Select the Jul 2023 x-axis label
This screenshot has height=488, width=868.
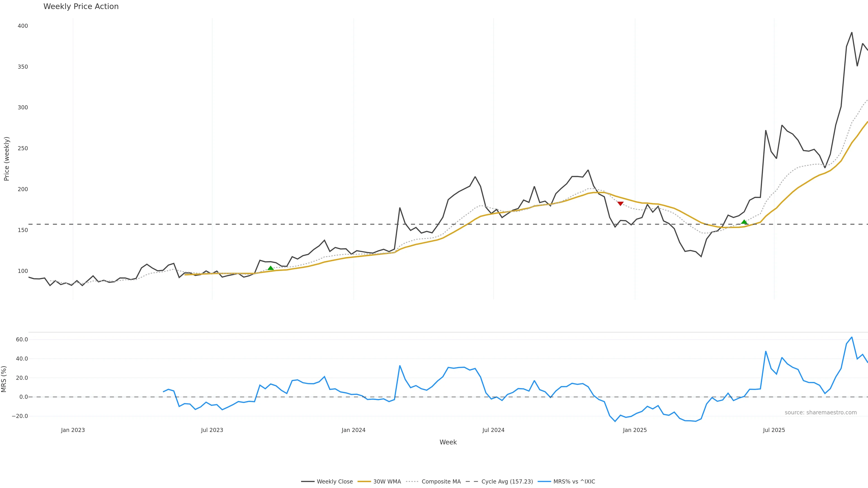tap(212, 430)
